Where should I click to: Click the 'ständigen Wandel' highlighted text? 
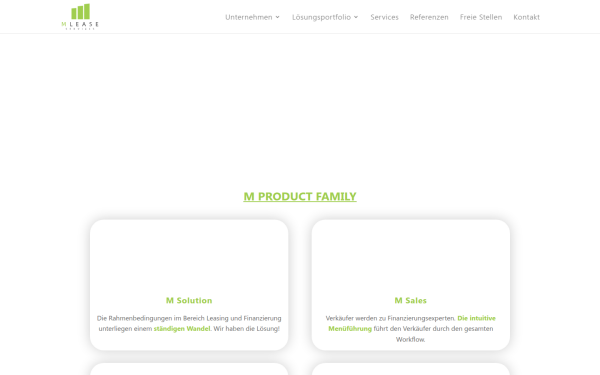point(182,329)
